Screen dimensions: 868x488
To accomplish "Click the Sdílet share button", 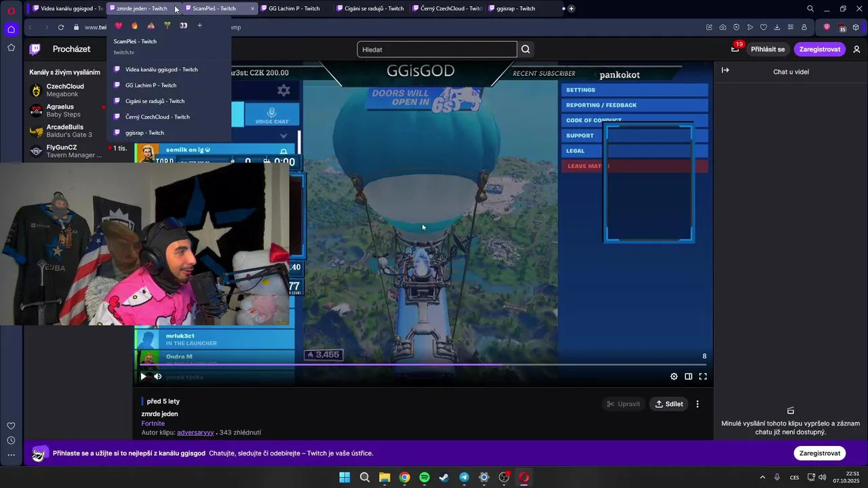I will click(669, 404).
